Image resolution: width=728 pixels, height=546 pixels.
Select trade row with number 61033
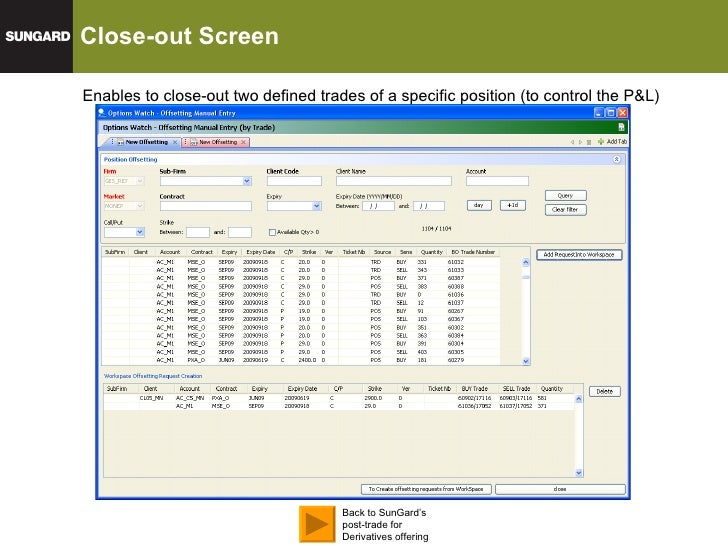[x=301, y=270]
